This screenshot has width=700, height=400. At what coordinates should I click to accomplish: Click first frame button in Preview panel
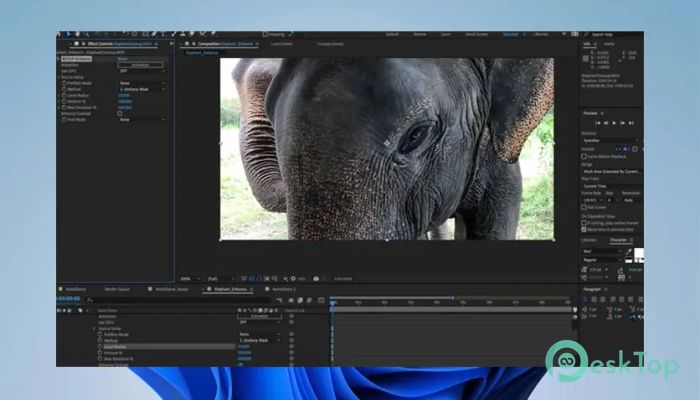598,123
